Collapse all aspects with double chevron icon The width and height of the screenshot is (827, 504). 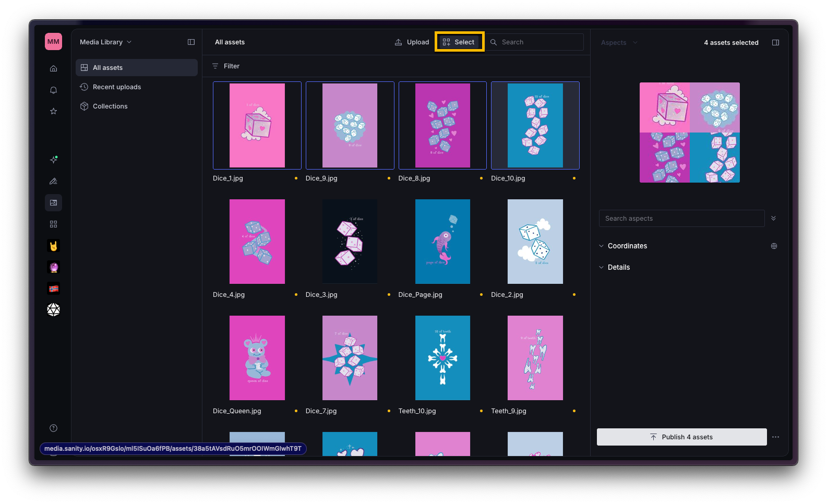[773, 218]
